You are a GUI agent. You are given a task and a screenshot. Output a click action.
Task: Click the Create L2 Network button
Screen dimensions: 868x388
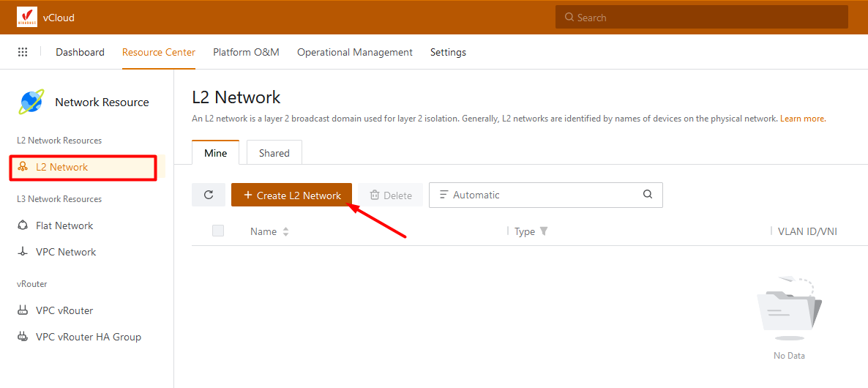(291, 195)
